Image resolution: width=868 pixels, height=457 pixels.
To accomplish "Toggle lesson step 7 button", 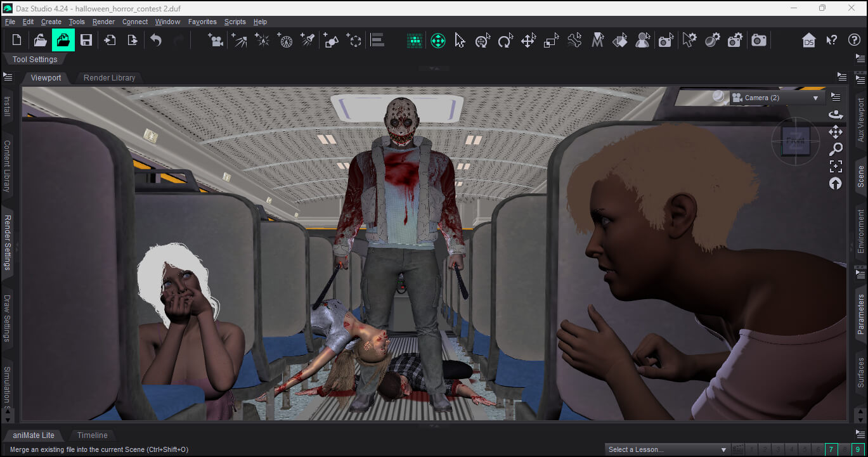I will pos(831,449).
